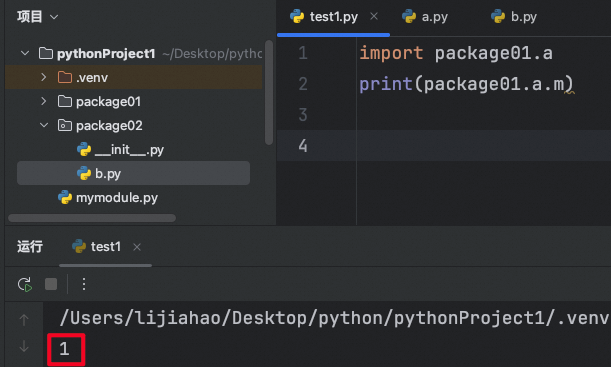Image resolution: width=611 pixels, height=367 pixels.
Task: Open run toolbar more options menu
Action: tap(84, 284)
